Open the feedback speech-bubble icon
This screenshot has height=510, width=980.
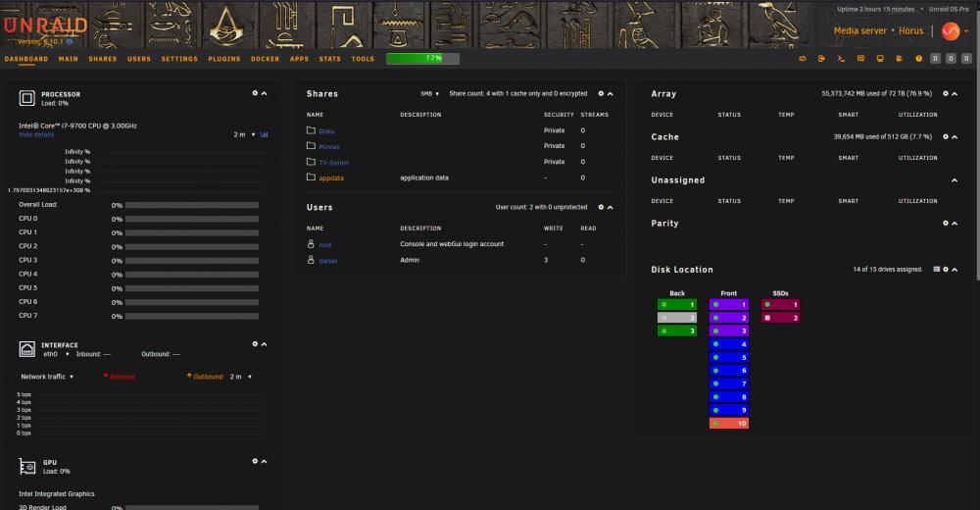click(860, 58)
